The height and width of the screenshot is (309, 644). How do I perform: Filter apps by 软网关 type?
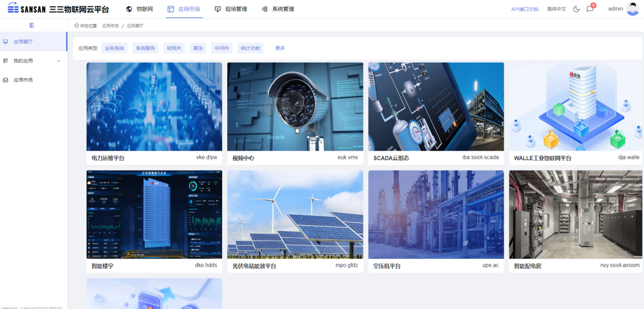[174, 48]
